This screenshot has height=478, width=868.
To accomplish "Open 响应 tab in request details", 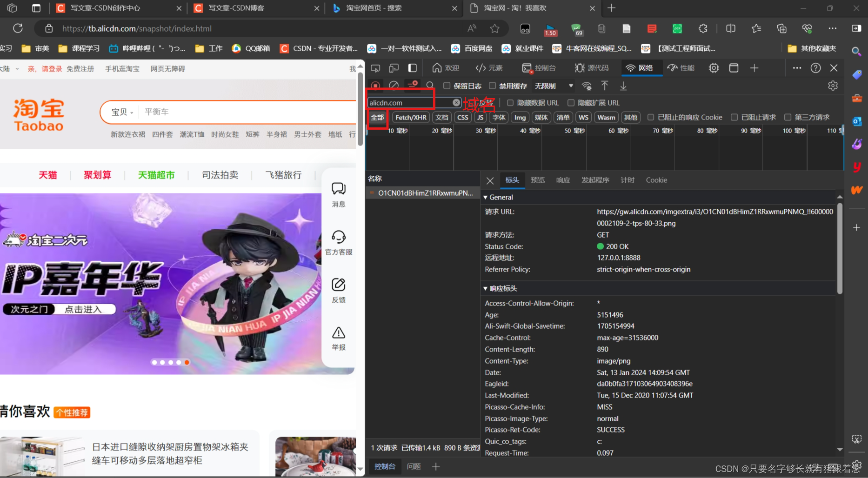I will pos(563,180).
